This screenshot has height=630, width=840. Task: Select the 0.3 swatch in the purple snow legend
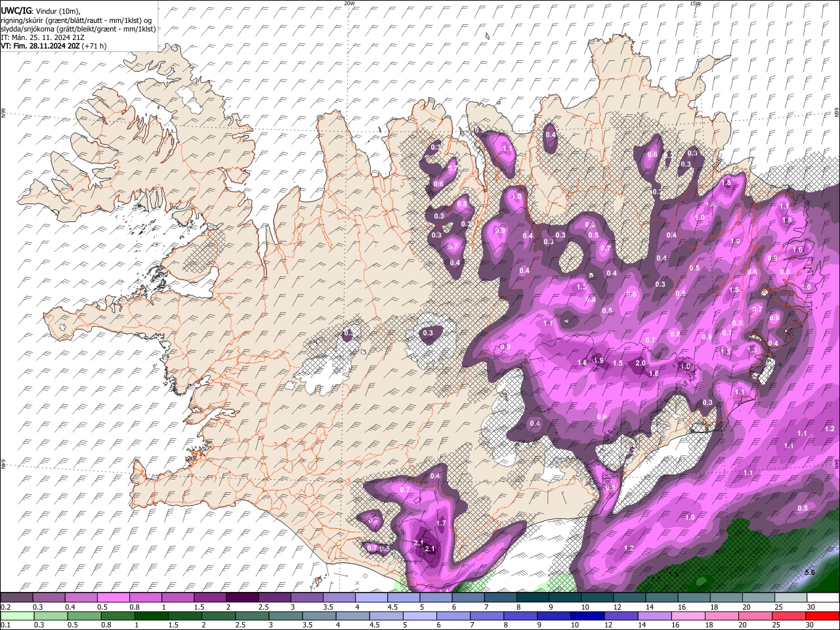tap(49, 598)
